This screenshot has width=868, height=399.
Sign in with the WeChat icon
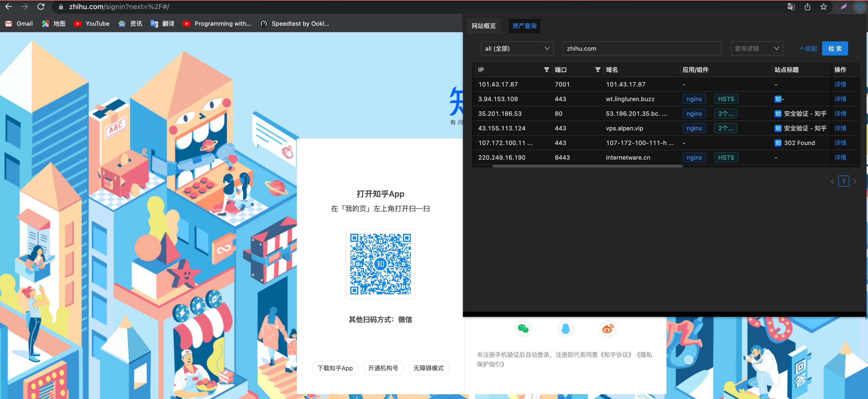pos(523,328)
